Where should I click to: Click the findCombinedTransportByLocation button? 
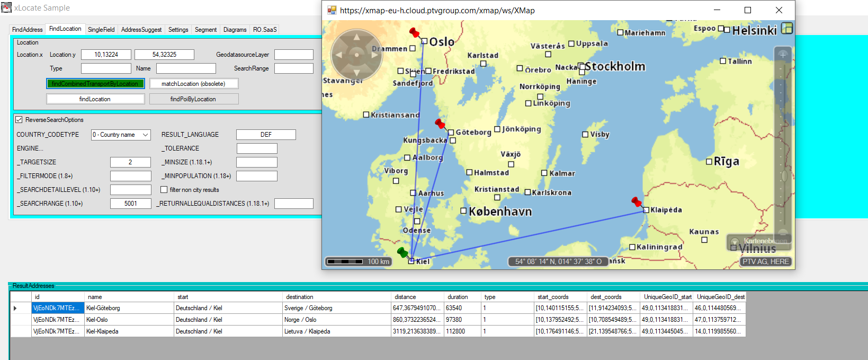pyautogui.click(x=95, y=84)
